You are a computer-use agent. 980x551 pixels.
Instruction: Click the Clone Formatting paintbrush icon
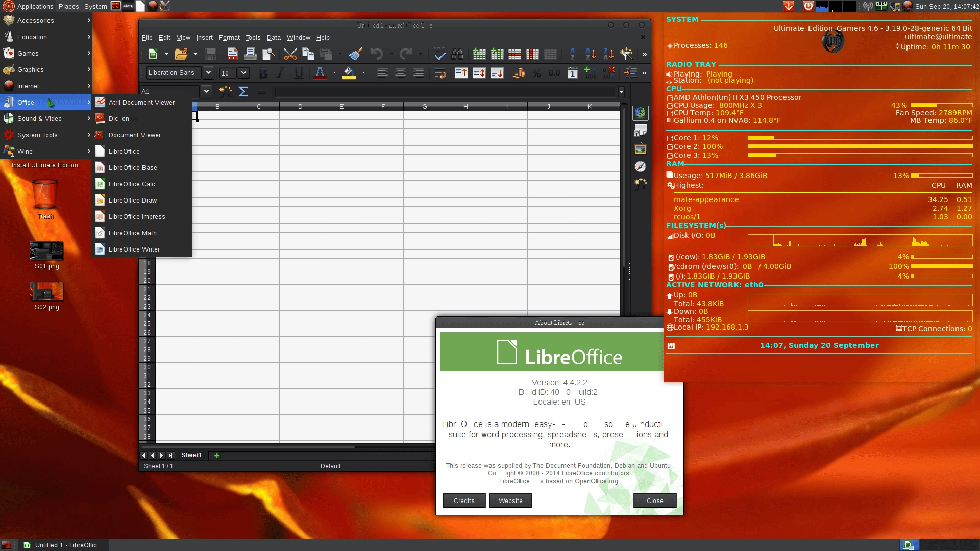(x=356, y=54)
